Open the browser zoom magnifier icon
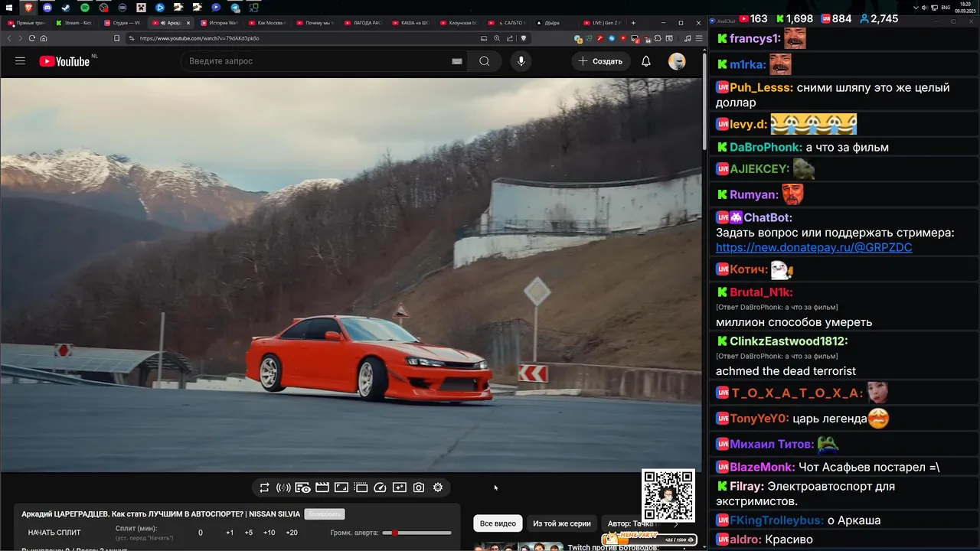 point(497,38)
